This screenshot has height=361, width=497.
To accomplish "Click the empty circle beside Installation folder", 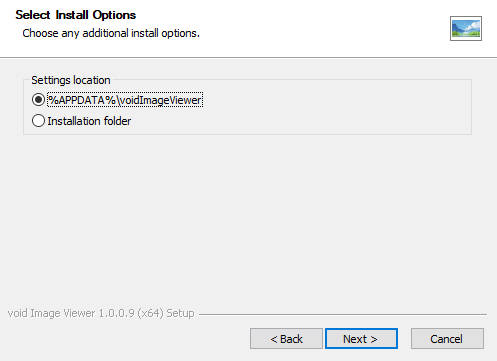I will pyautogui.click(x=38, y=121).
